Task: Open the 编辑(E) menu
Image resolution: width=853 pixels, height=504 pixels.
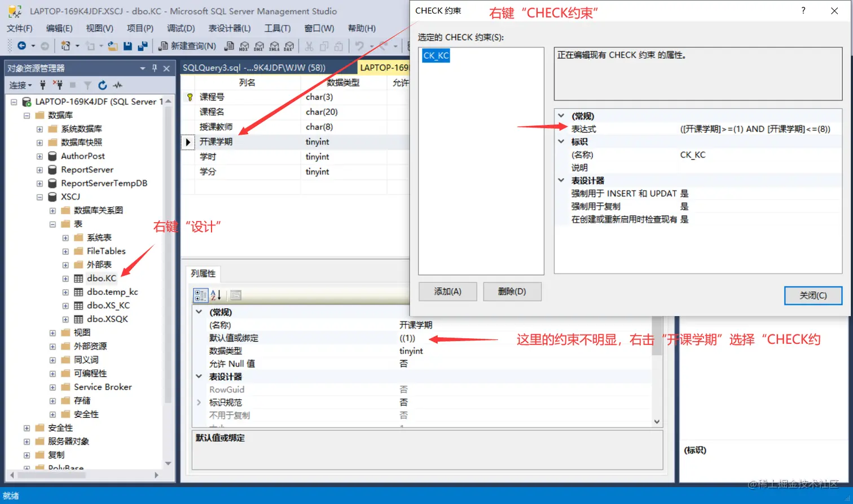Action: click(x=59, y=28)
